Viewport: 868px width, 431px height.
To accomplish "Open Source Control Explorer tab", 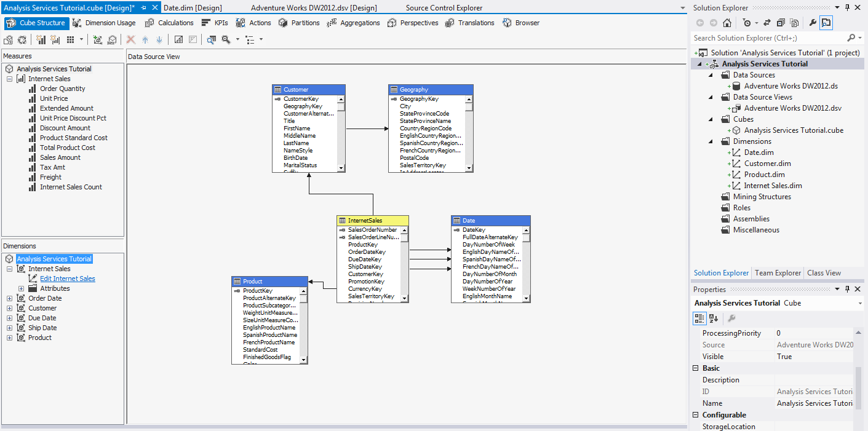I will pyautogui.click(x=444, y=8).
